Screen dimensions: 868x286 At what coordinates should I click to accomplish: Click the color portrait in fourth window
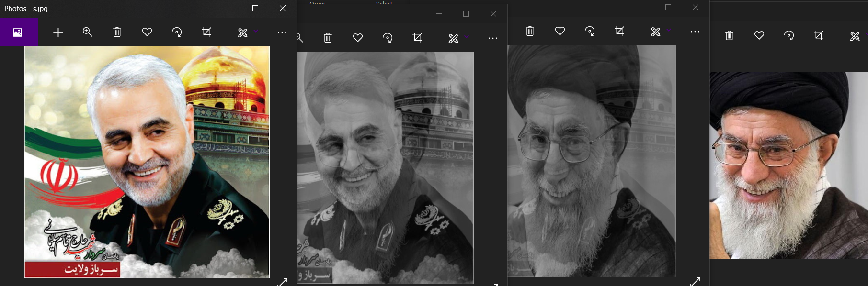click(x=788, y=165)
